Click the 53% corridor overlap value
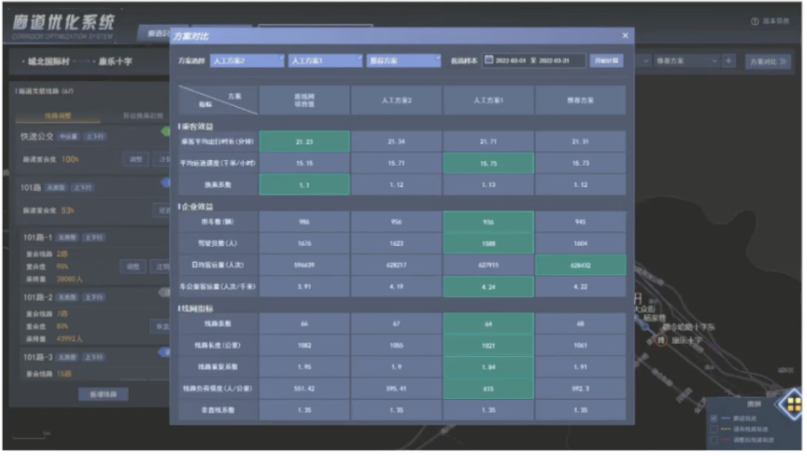 point(67,211)
